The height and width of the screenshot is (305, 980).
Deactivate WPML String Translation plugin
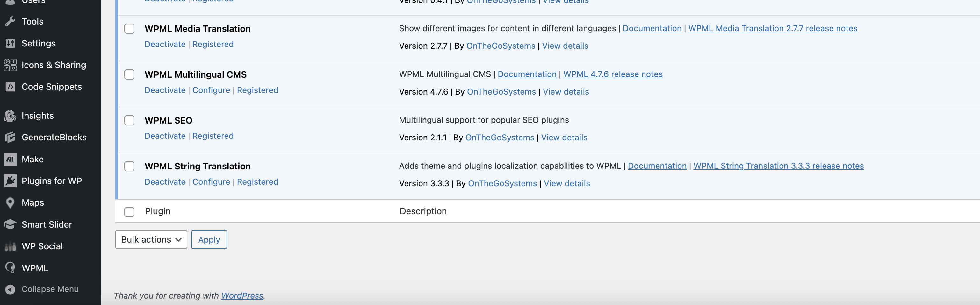(165, 182)
